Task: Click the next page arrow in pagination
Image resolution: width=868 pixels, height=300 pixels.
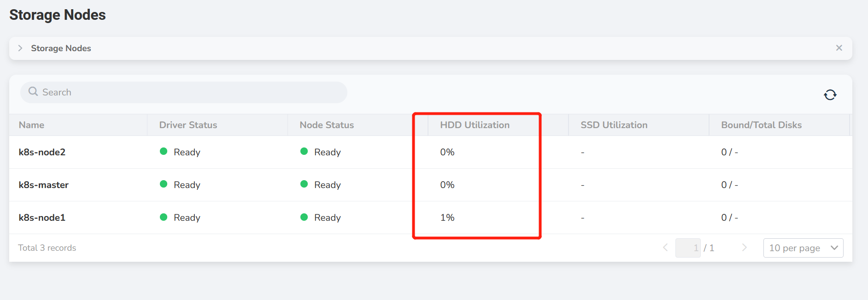Action: pos(744,247)
